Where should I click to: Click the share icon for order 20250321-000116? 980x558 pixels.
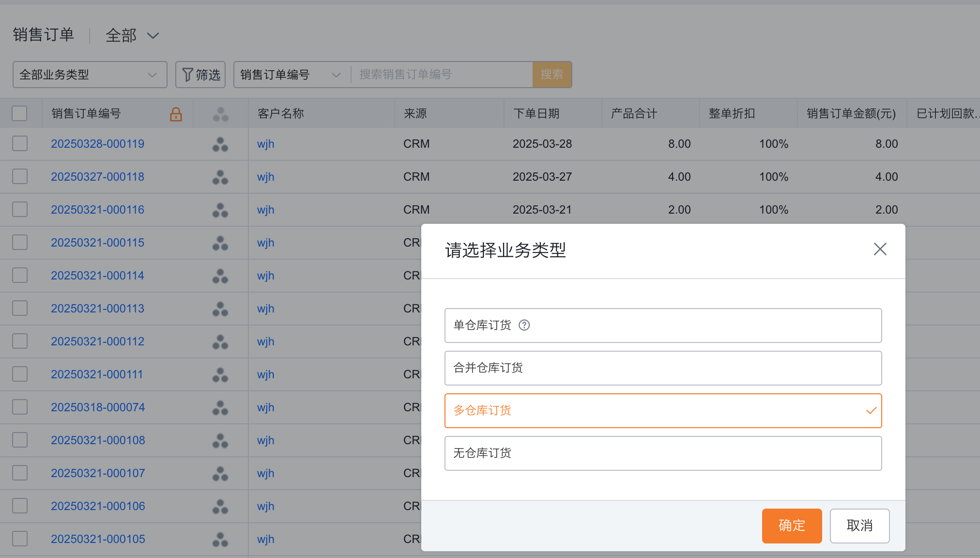220,210
